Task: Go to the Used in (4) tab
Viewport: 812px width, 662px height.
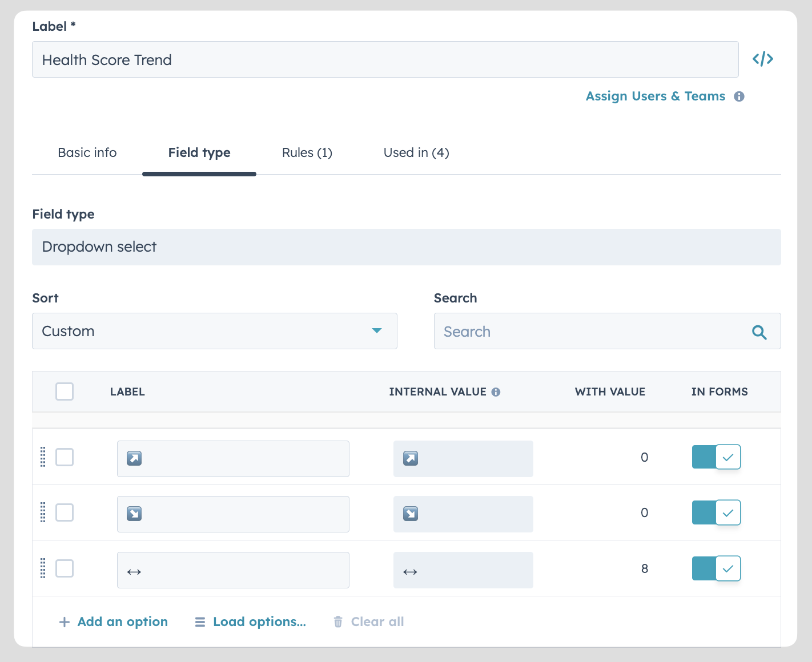Action: [416, 153]
